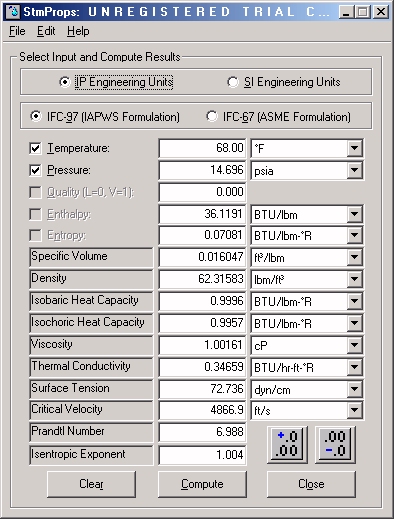Close the StmProps window via title bar

pyautogui.click(x=381, y=12)
